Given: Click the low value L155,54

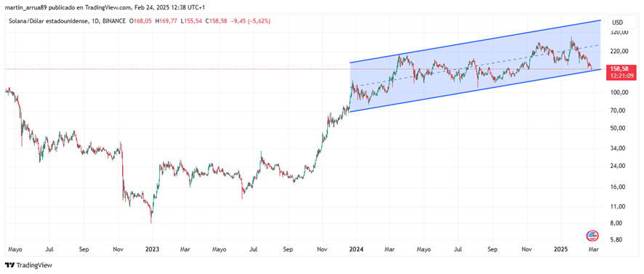Looking at the screenshot, I should [191, 21].
